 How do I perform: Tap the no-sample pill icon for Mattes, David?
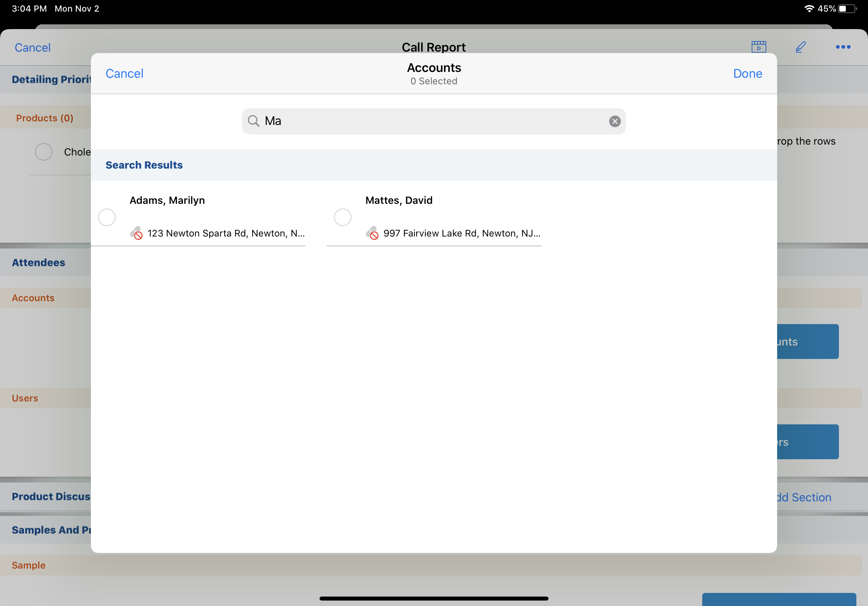pyautogui.click(x=372, y=233)
